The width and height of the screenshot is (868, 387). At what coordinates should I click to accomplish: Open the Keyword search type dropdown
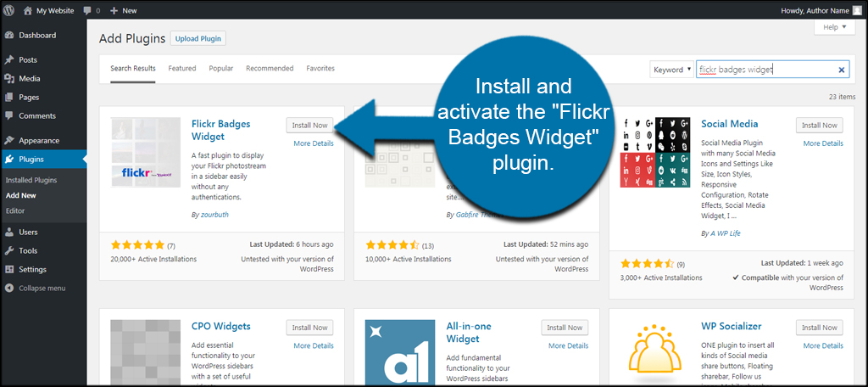tap(671, 70)
